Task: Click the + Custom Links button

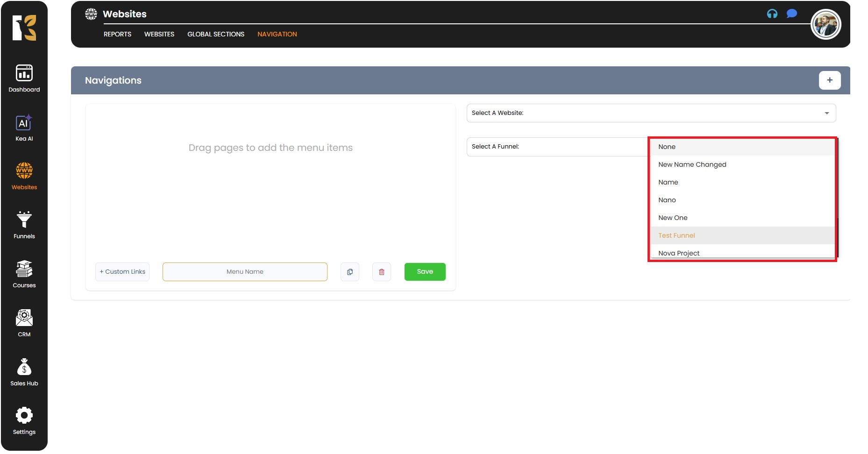Action: coord(122,272)
